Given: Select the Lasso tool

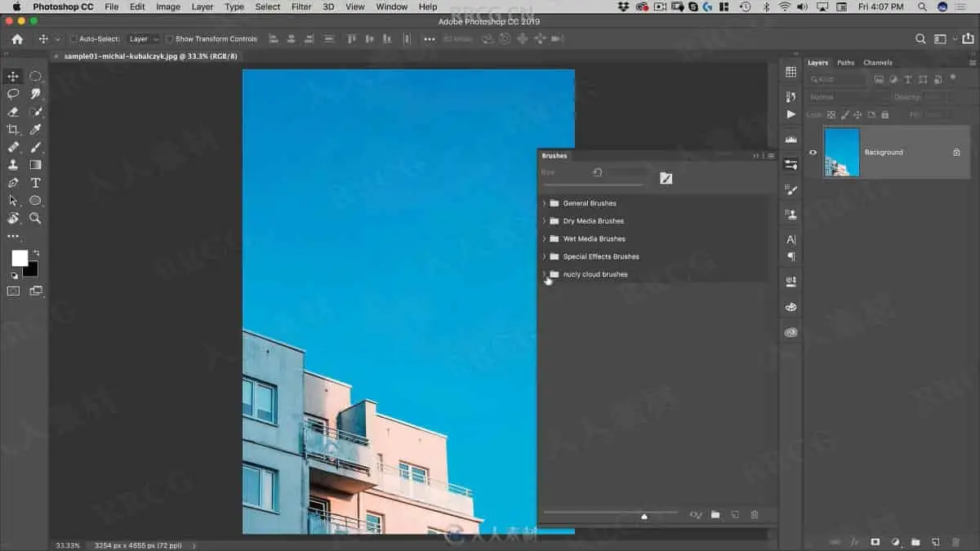Looking at the screenshot, I should [13, 94].
